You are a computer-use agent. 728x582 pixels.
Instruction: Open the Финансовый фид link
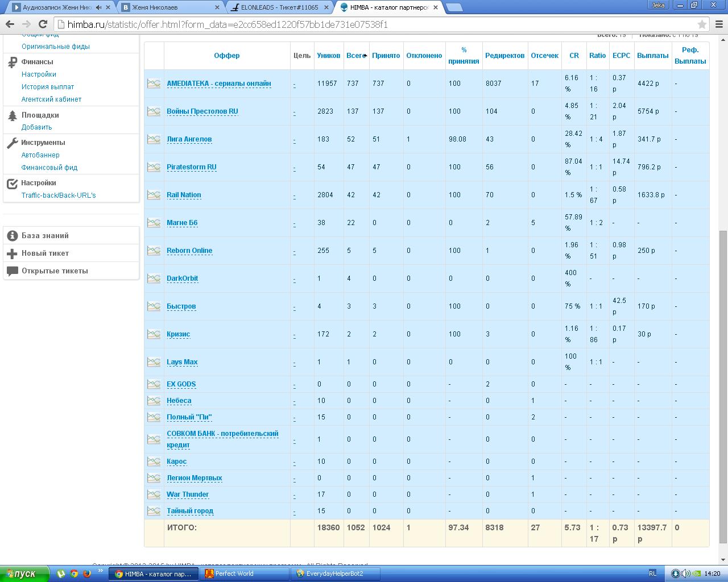pyautogui.click(x=49, y=168)
